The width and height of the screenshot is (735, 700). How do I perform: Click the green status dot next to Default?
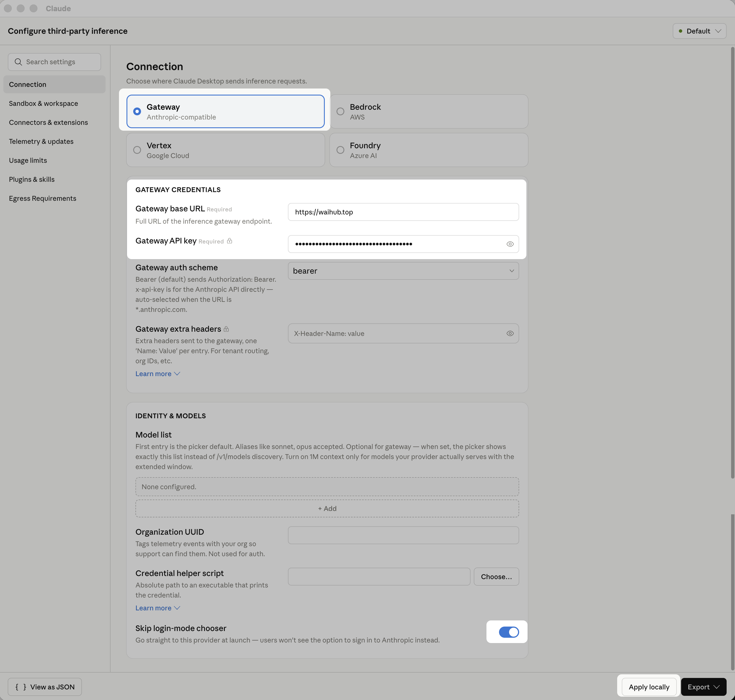click(x=681, y=31)
